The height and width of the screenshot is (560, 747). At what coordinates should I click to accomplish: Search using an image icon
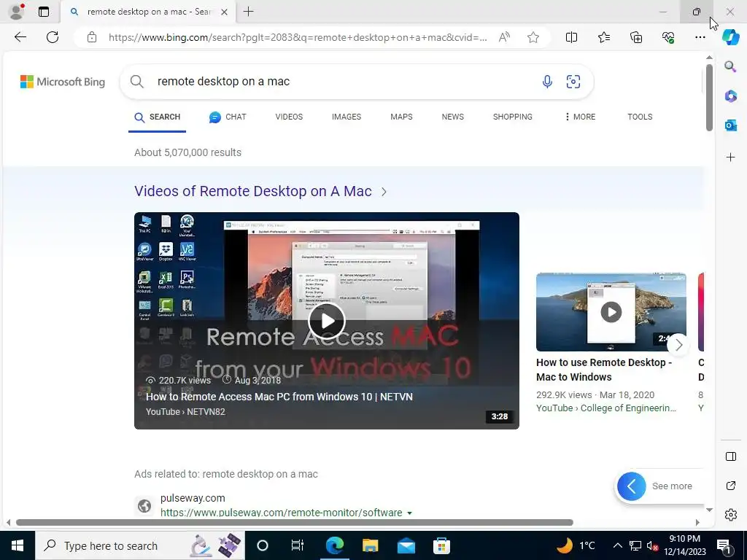(573, 82)
